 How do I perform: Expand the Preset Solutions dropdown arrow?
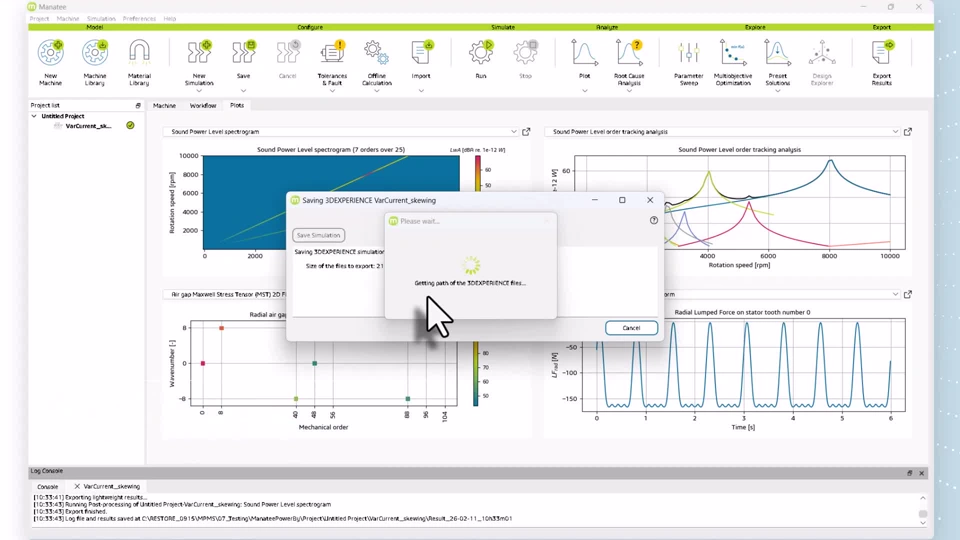(x=778, y=91)
